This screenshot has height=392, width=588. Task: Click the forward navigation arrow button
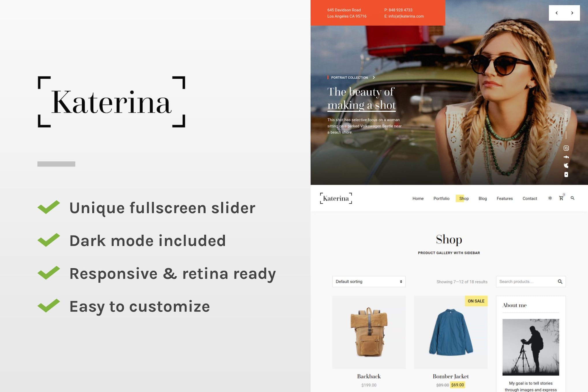[572, 13]
